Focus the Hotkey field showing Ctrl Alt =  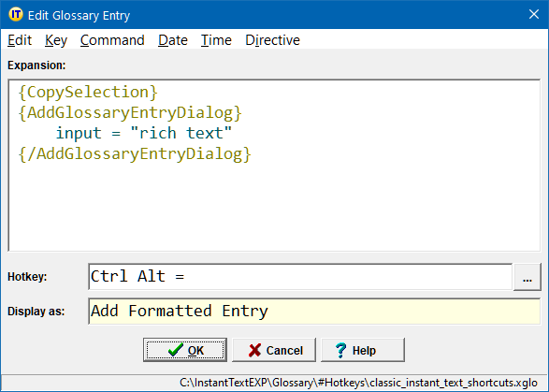pos(300,277)
